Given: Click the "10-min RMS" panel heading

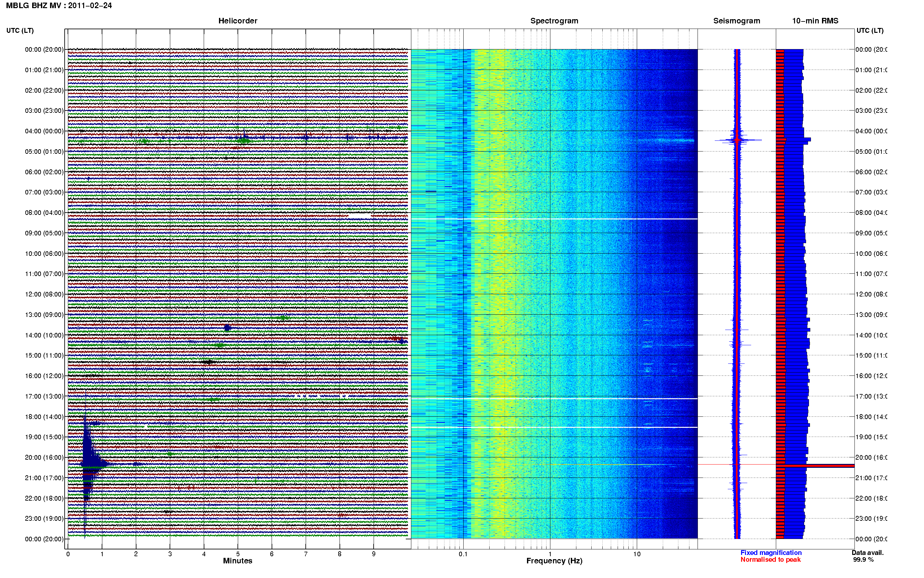Looking at the screenshot, I should (815, 21).
